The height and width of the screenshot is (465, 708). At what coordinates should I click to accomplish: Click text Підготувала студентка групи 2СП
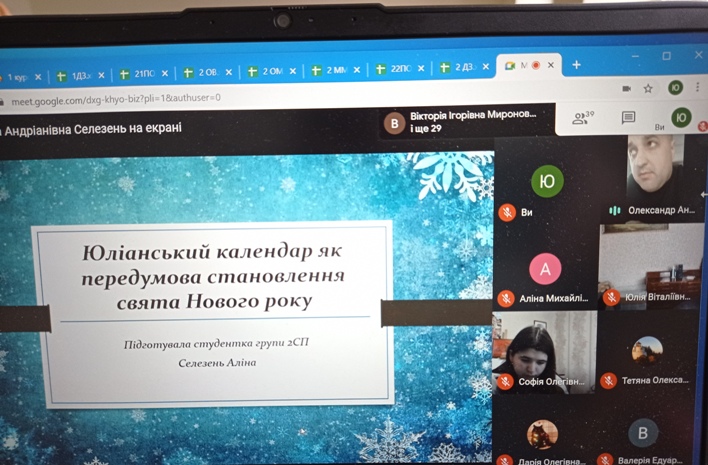216,344
